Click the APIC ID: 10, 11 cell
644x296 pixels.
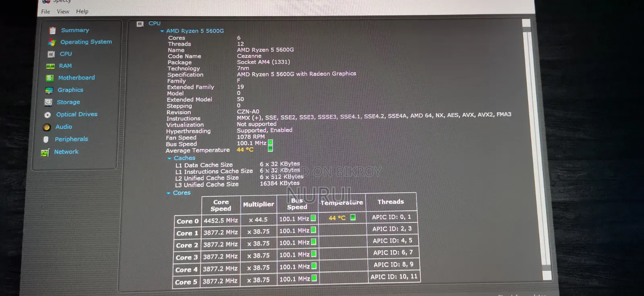tap(394, 277)
